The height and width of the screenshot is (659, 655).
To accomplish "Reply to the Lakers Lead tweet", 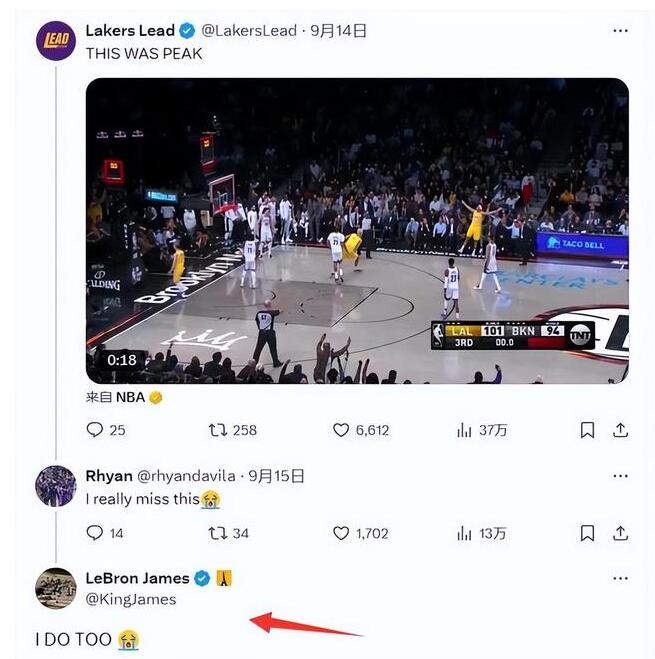I will [x=95, y=430].
